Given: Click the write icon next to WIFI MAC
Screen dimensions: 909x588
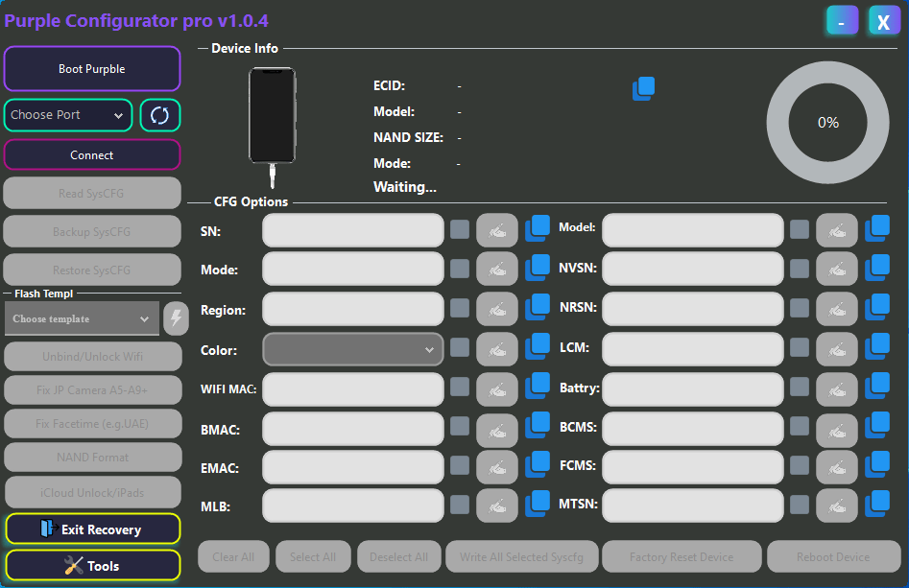Looking at the screenshot, I should tap(497, 389).
